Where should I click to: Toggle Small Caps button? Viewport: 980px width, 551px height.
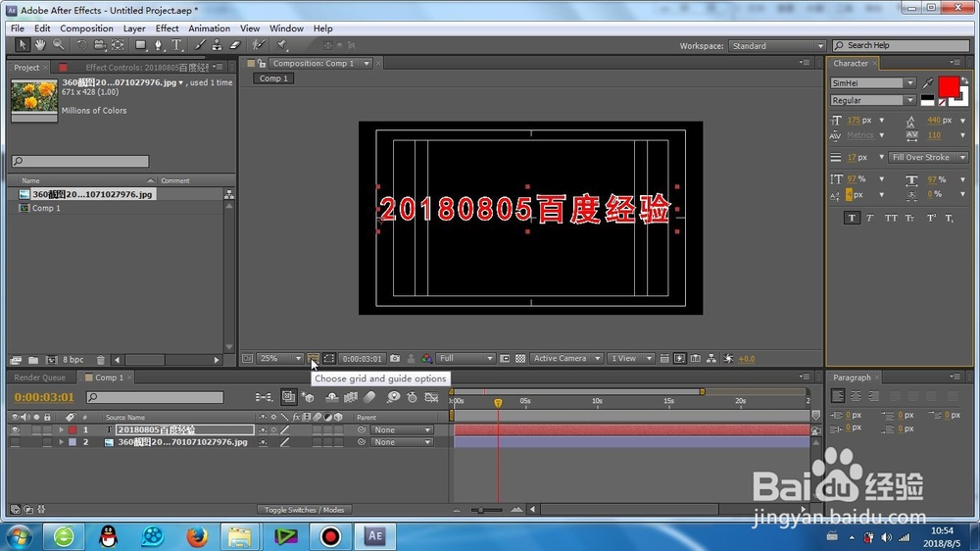click(x=910, y=218)
